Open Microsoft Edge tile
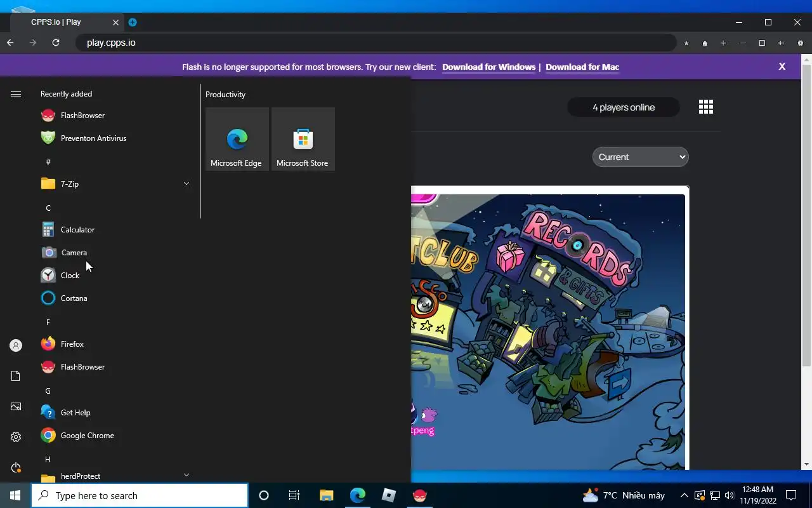Screen dimensions: 812x508 [x=237, y=138]
